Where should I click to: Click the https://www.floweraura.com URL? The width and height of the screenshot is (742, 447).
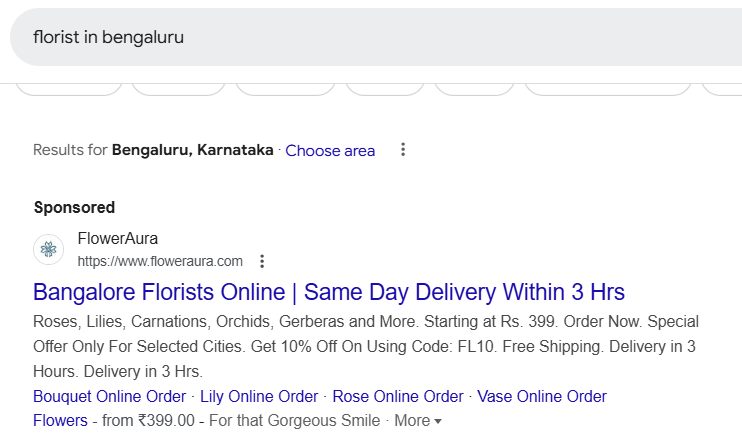160,261
